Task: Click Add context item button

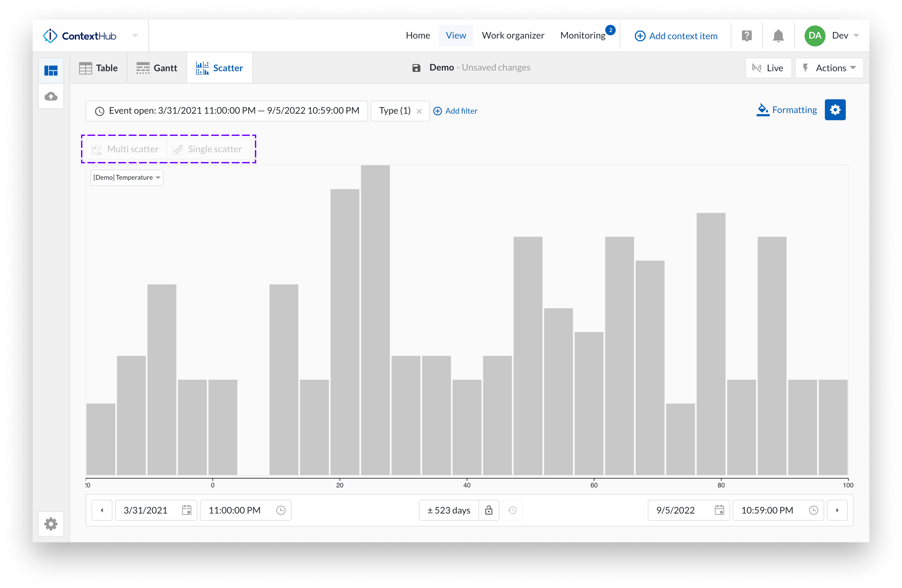Action: [x=676, y=36]
